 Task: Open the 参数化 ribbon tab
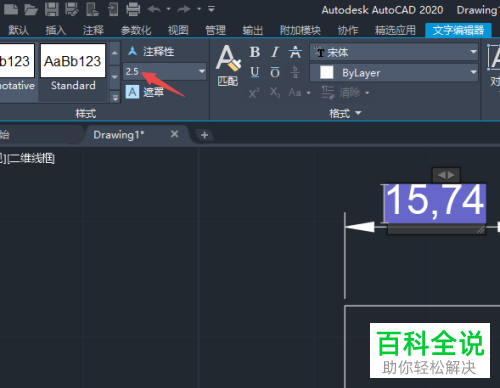click(136, 31)
